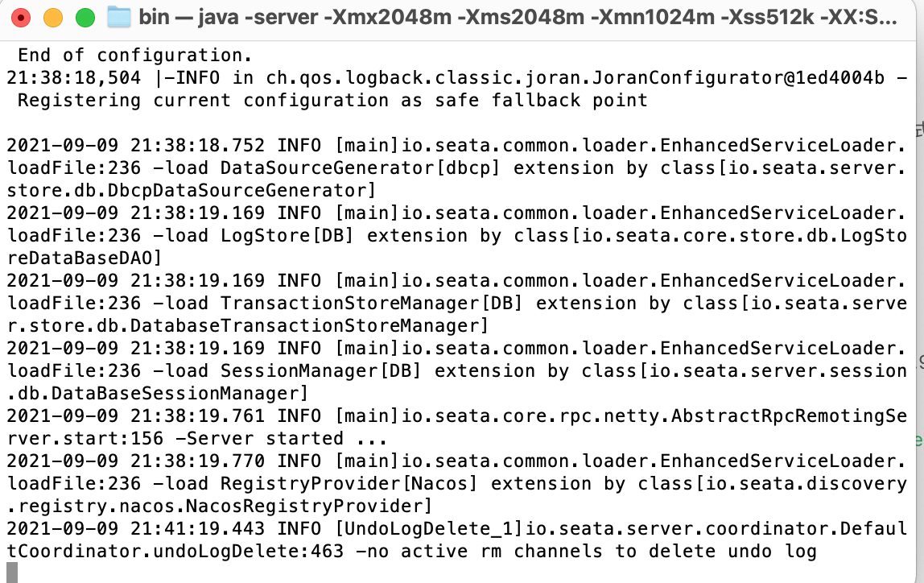The width and height of the screenshot is (924, 583).
Task: Click the folder proxy icon in title bar
Action: [x=118, y=18]
